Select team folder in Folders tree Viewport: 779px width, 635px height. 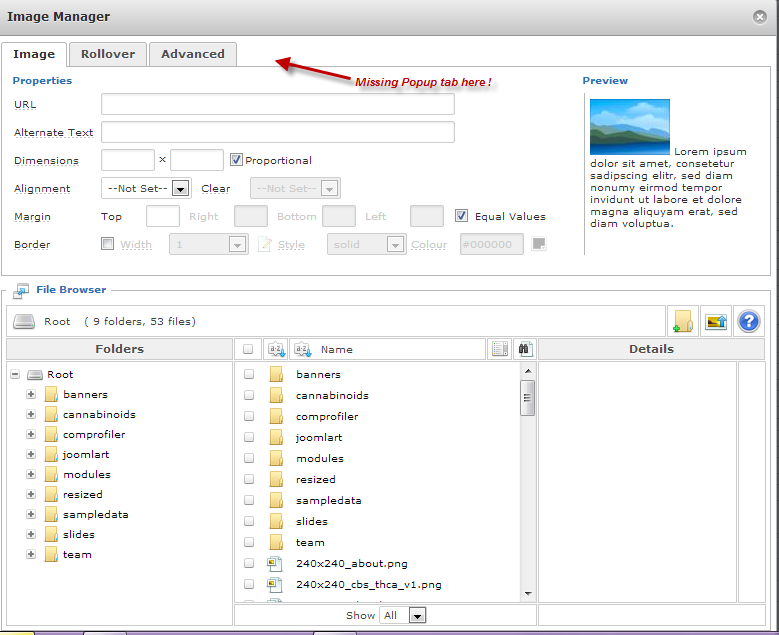tap(77, 555)
